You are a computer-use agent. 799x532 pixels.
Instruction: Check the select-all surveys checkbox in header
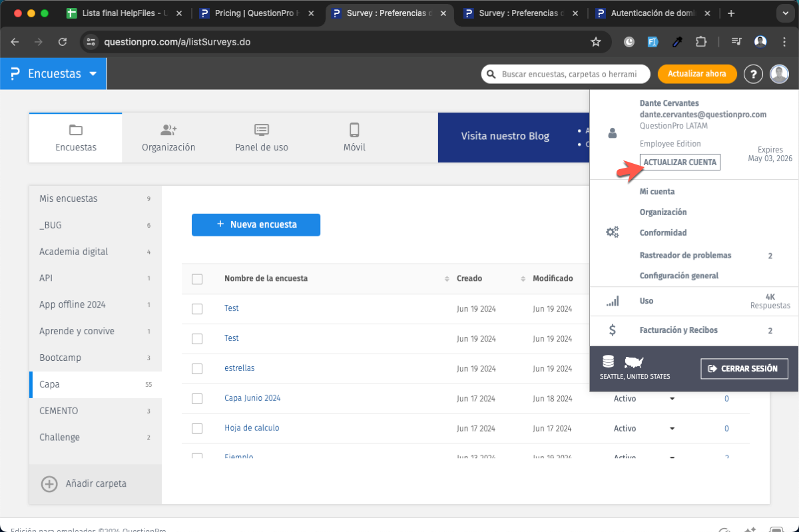(x=197, y=279)
